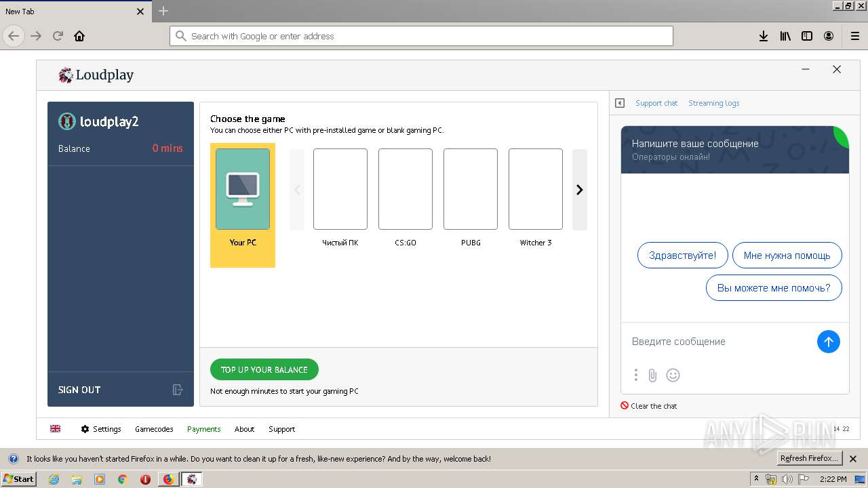Click SIGN OUT in sidebar
Screen dimensions: 868x488
click(x=79, y=390)
